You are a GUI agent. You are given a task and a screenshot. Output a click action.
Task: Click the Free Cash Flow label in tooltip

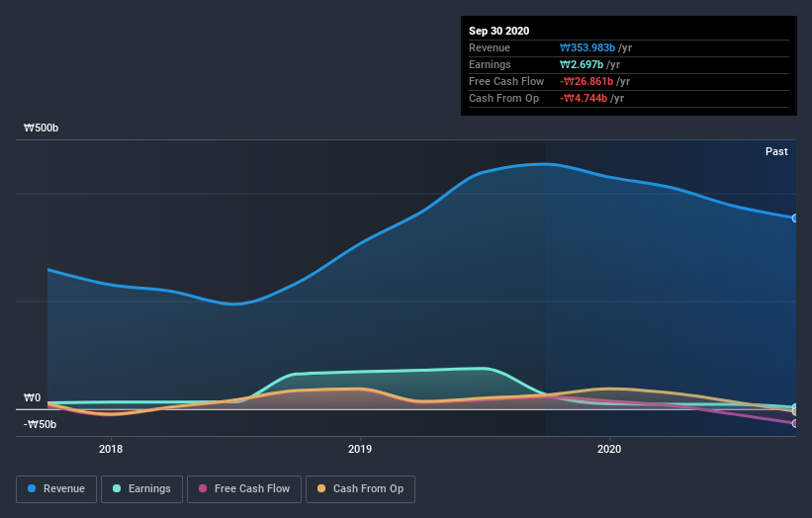click(x=506, y=81)
